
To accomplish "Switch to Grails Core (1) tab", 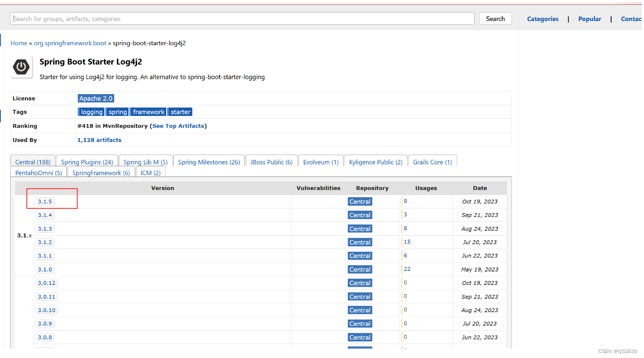I will pyautogui.click(x=433, y=162).
